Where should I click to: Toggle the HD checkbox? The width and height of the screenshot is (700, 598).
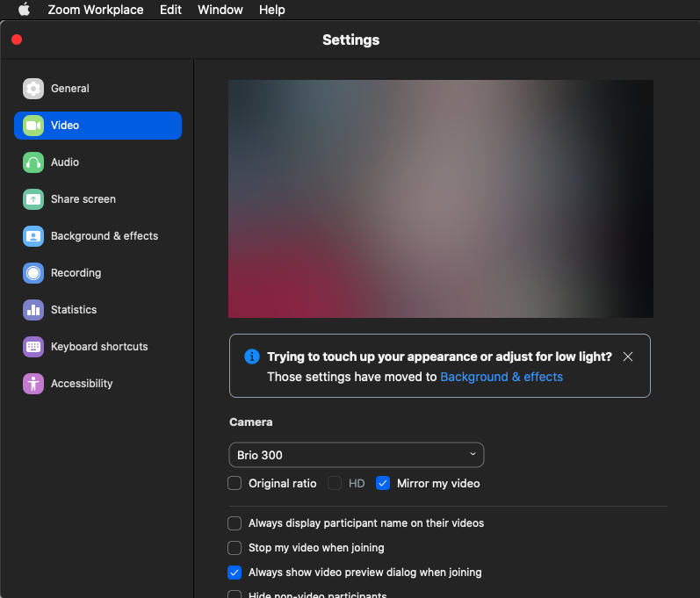pyautogui.click(x=335, y=483)
